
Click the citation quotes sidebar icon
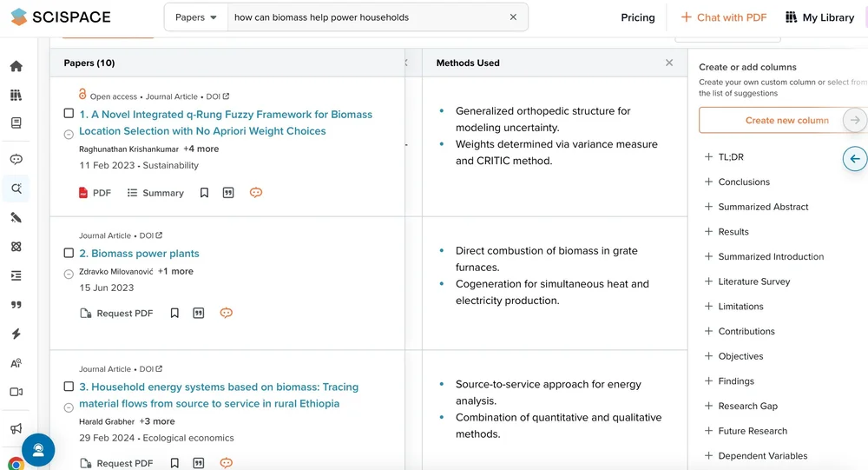(x=16, y=305)
